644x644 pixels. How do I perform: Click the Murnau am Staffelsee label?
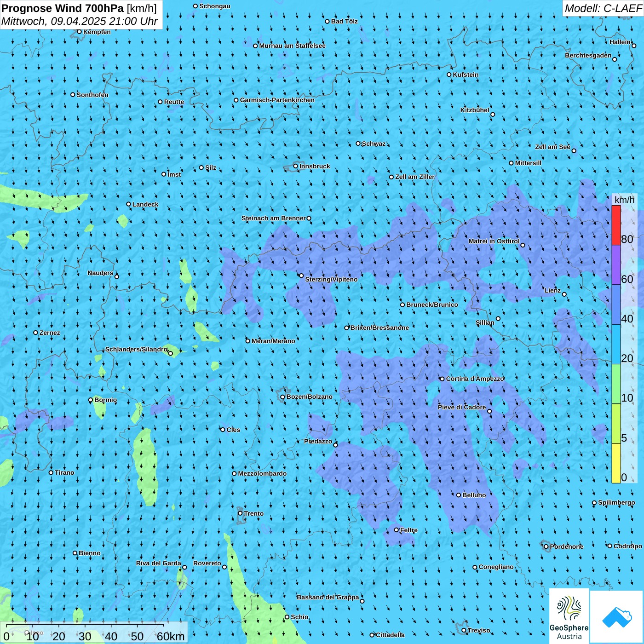click(293, 46)
